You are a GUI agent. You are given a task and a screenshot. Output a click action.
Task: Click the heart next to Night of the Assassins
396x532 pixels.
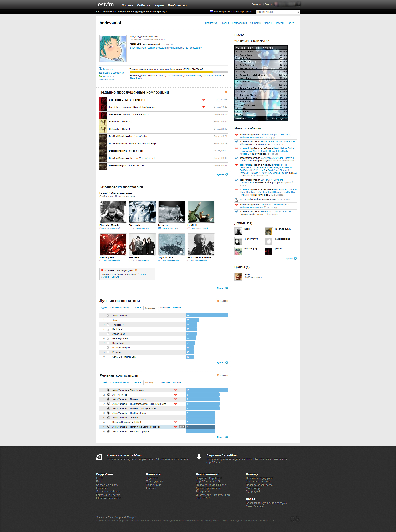(x=203, y=107)
